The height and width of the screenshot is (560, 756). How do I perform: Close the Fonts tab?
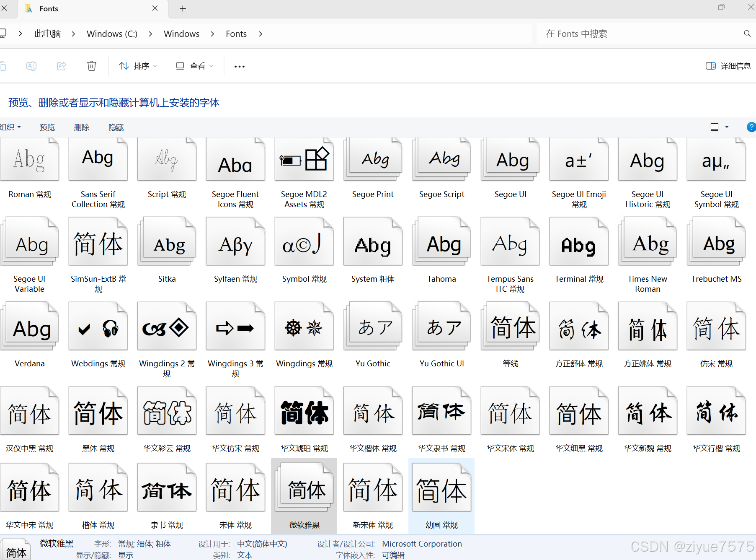coord(155,8)
